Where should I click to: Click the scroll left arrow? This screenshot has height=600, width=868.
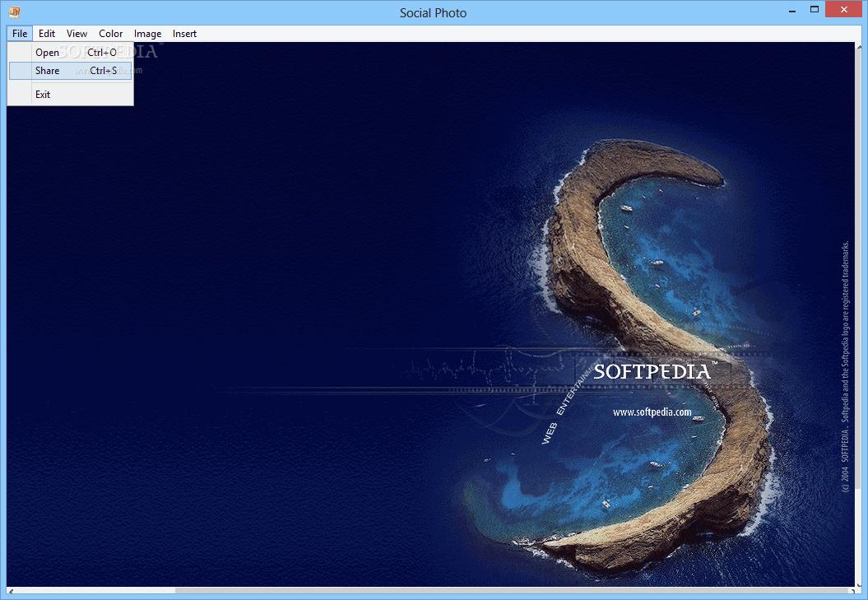click(11, 591)
